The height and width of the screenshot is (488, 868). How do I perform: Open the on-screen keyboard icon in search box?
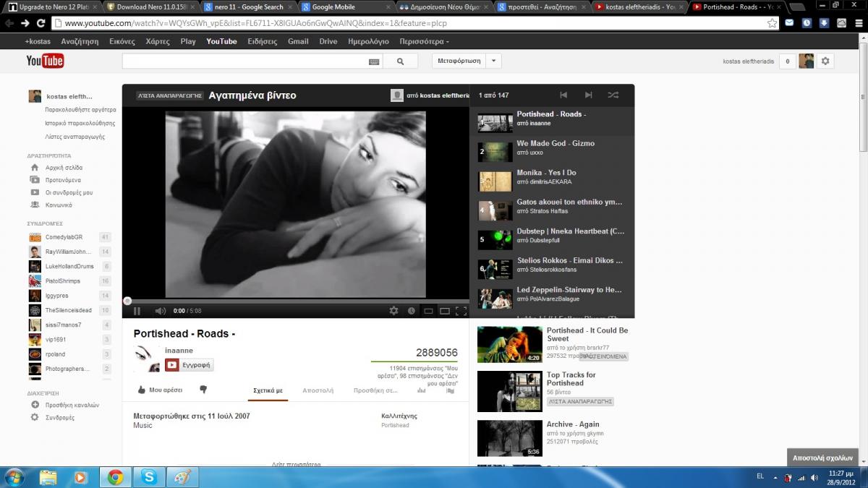click(x=374, y=62)
